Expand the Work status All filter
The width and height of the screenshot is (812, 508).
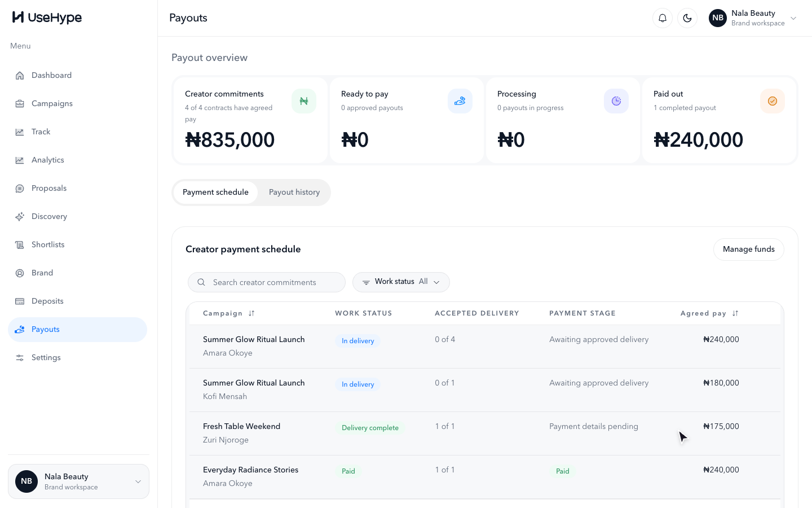[401, 282]
